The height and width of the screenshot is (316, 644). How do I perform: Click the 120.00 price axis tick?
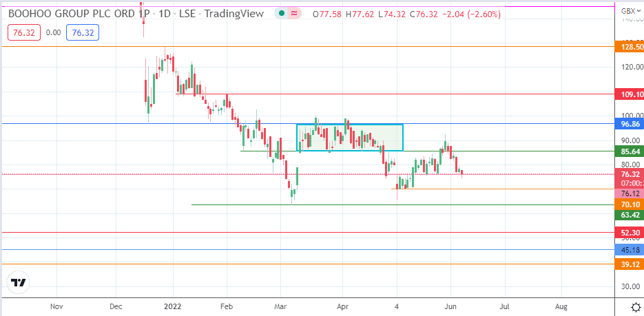click(x=632, y=67)
